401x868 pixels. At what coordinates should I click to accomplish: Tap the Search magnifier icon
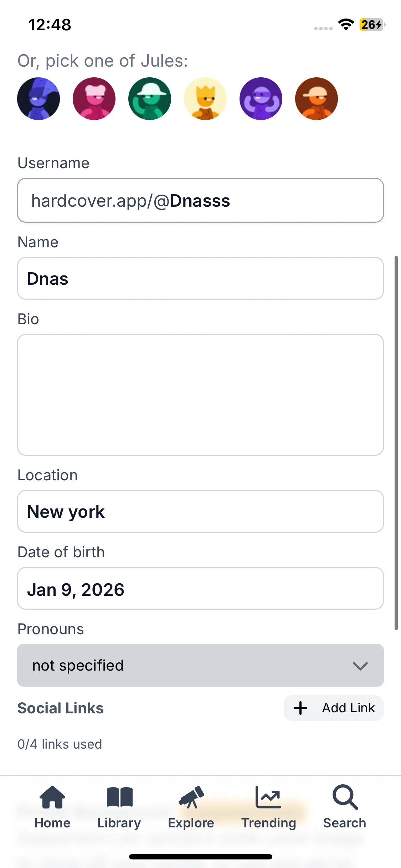coord(345,797)
